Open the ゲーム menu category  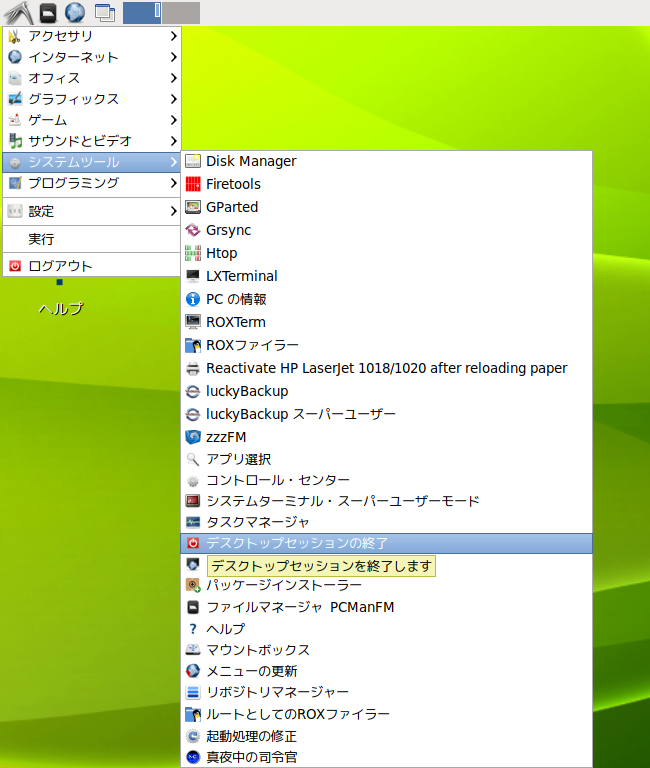(92, 120)
